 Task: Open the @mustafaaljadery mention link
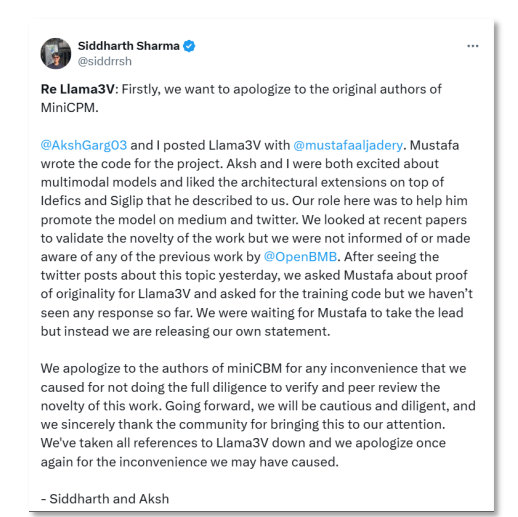tap(348, 145)
